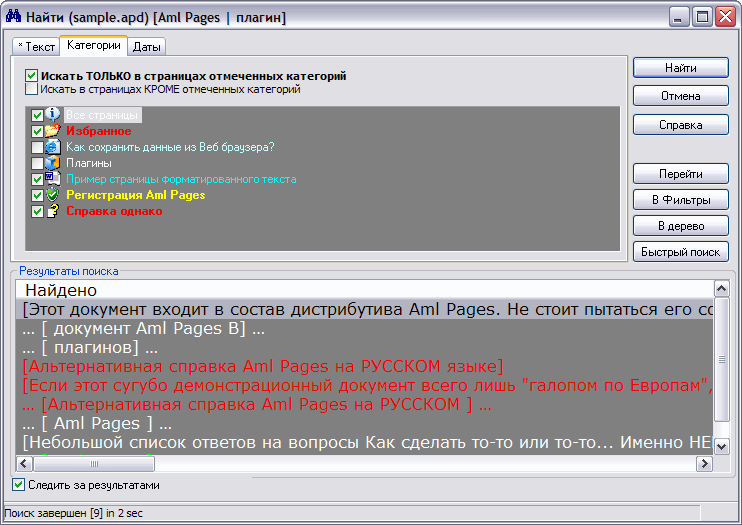This screenshot has height=525, width=742.
Task: Close the Найти dialog window
Action: pos(725,17)
